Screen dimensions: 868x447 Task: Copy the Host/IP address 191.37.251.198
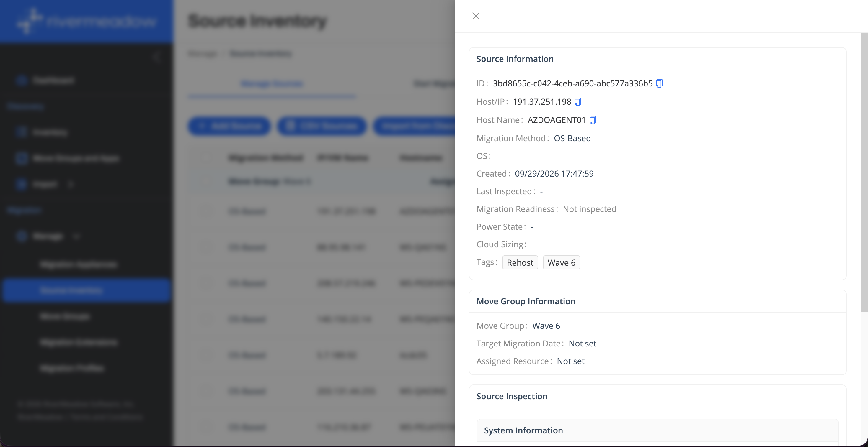pyautogui.click(x=577, y=102)
